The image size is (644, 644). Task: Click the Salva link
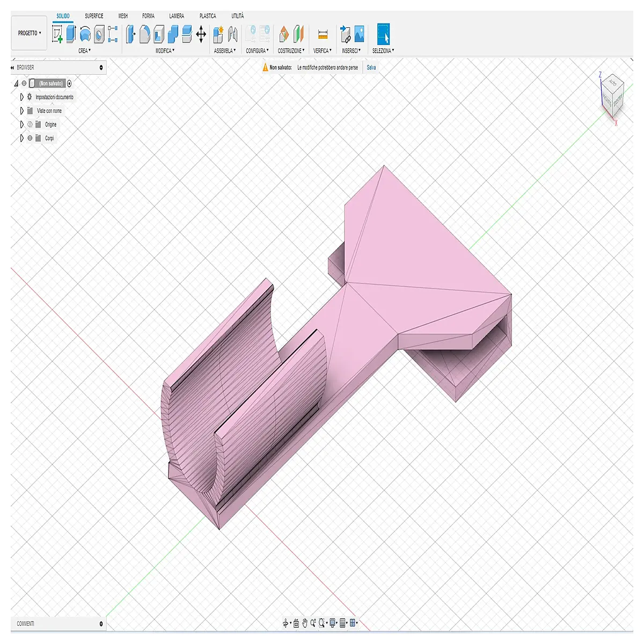(x=371, y=68)
